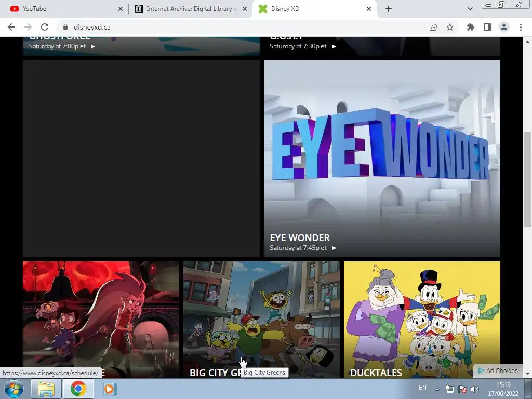Play arrow beside Saturday at 7:45p et
The width and height of the screenshot is (532, 399).
(x=334, y=248)
